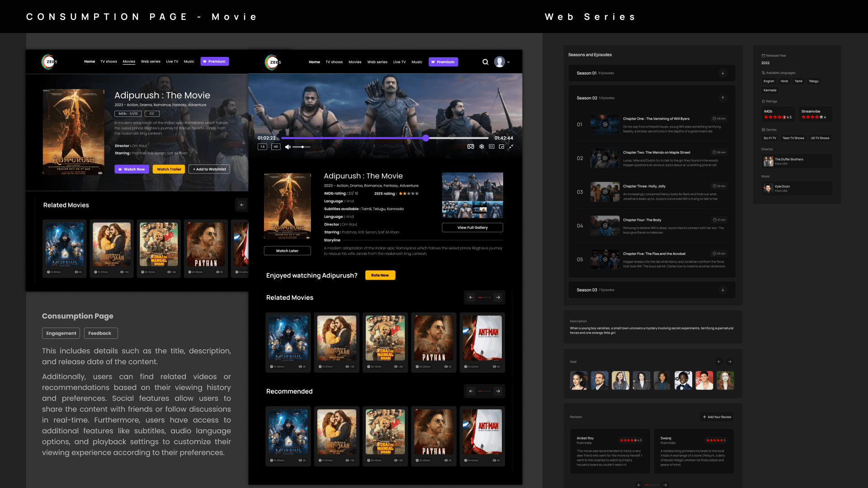This screenshot has width=868, height=488.
Task: Click the ZEE5 logo above the video player
Action: coord(273,62)
